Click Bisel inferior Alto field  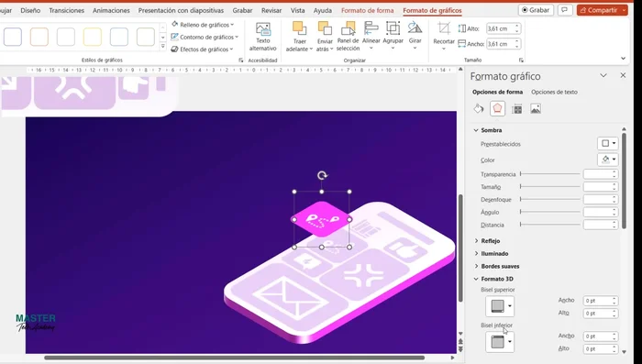click(x=600, y=348)
